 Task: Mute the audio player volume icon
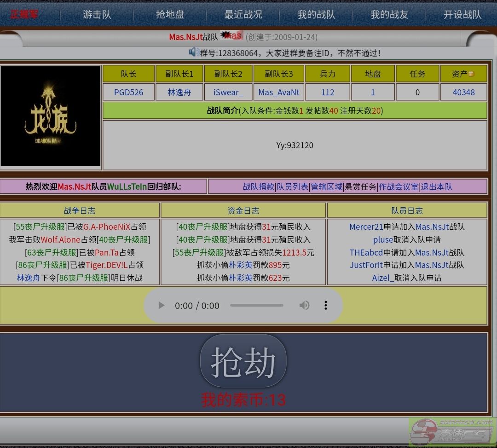(x=304, y=305)
